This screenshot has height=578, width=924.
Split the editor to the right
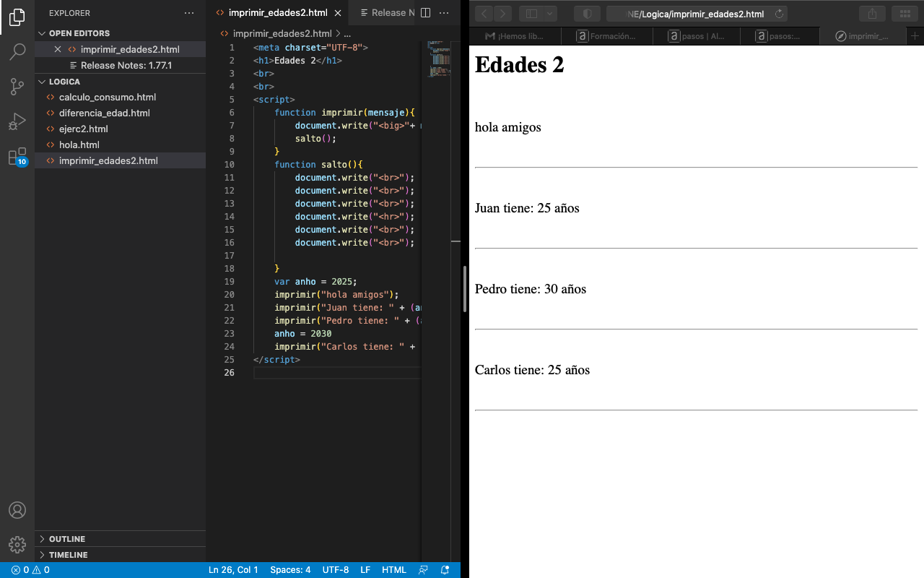(x=425, y=13)
